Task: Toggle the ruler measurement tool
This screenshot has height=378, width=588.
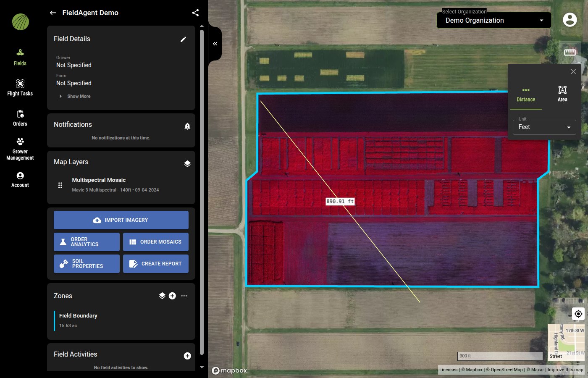Action: coord(570,52)
